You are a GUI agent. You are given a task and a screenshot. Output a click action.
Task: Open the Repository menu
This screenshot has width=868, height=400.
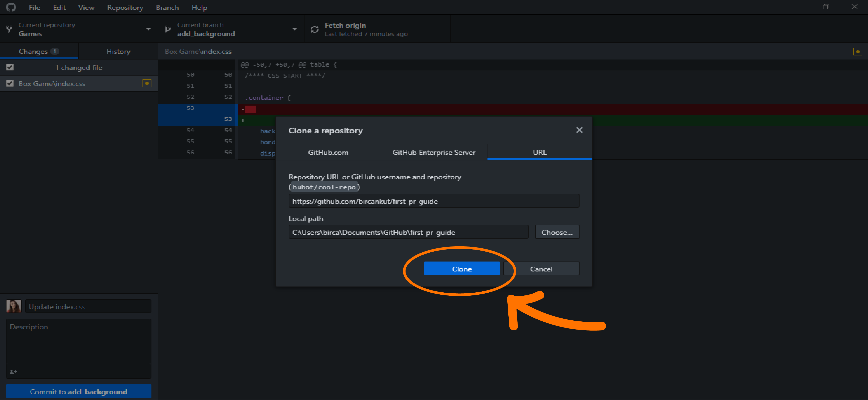pyautogui.click(x=125, y=7)
